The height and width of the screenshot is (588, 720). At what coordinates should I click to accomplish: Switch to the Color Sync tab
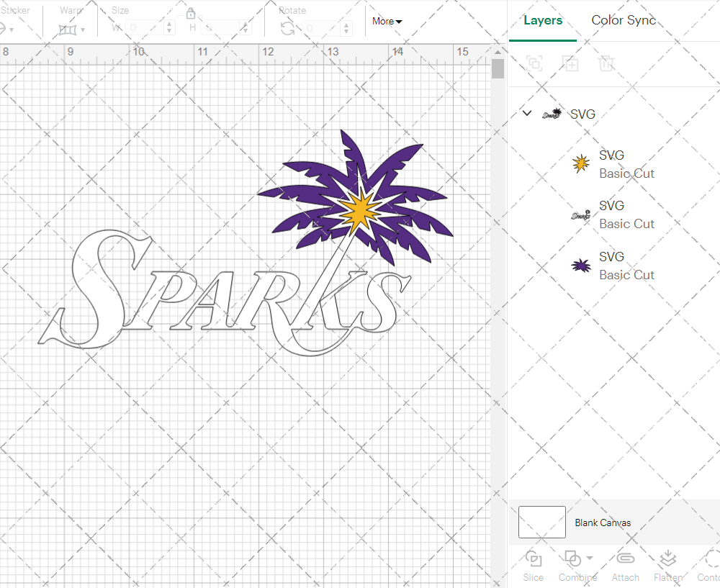pyautogui.click(x=624, y=20)
